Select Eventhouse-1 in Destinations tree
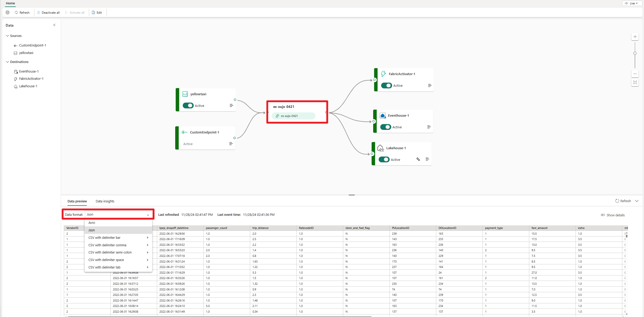Image resolution: width=644 pixels, height=317 pixels. [29, 71]
